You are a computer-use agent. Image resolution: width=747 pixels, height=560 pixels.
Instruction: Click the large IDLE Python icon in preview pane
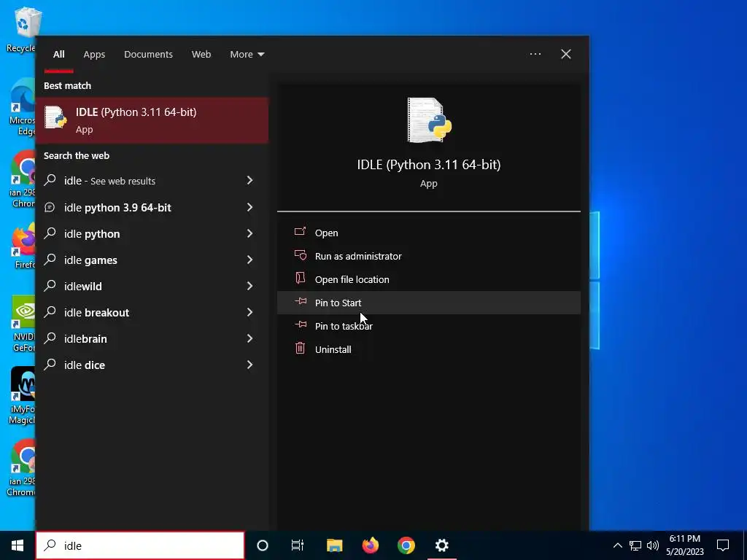point(429,120)
